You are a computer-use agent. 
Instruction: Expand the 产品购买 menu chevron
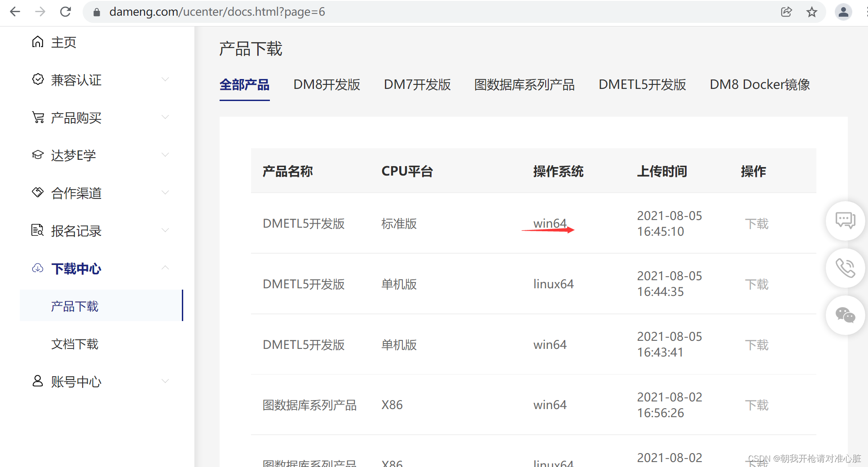pyautogui.click(x=165, y=117)
